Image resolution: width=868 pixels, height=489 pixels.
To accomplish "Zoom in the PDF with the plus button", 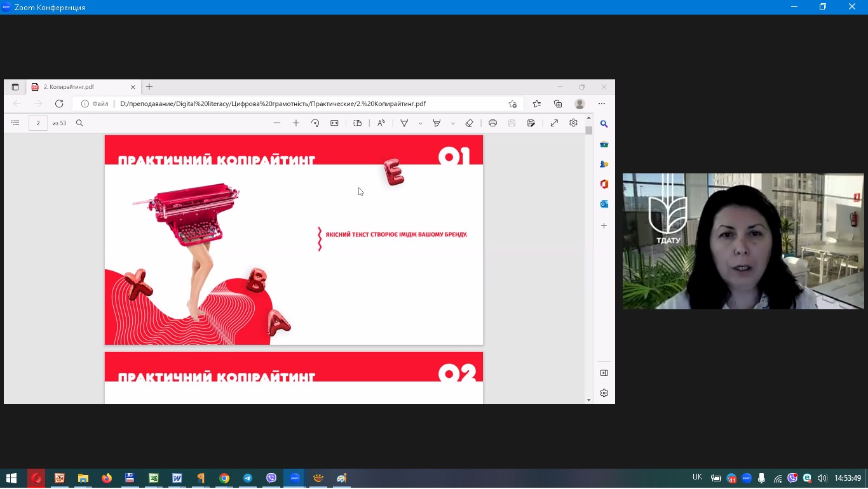I will tap(296, 123).
